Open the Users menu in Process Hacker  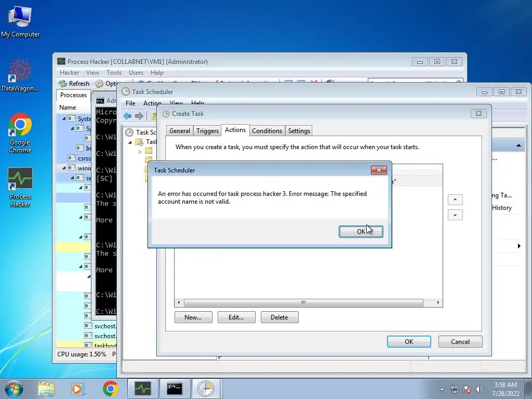136,73
